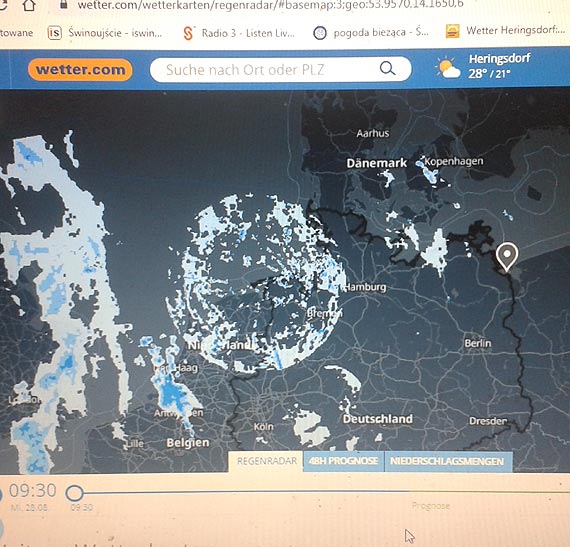Open the Świnoujście iswinoujscie bookmark
The width and height of the screenshot is (570, 547).
coord(105,33)
